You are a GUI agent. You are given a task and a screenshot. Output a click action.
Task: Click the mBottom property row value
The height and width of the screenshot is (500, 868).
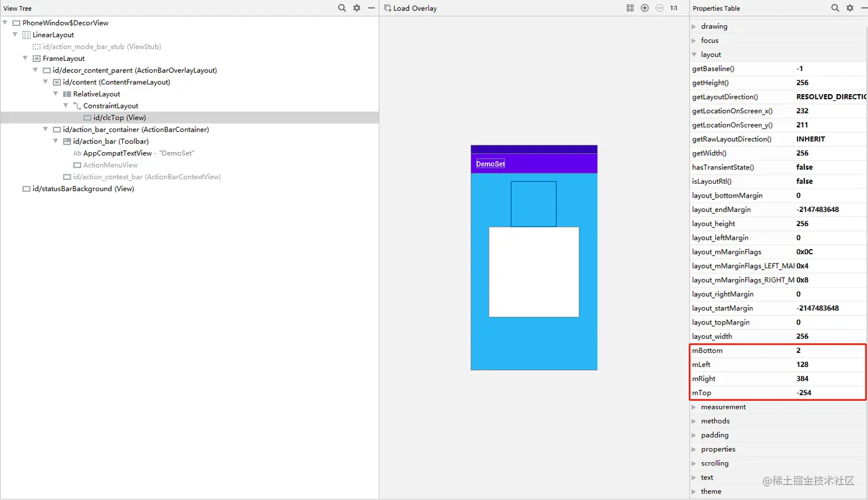tap(797, 350)
